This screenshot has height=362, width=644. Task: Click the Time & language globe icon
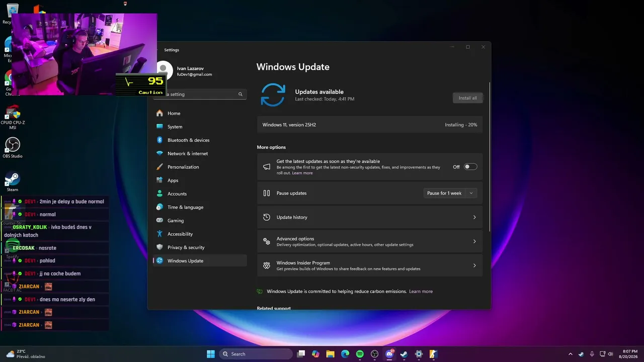[x=159, y=207]
